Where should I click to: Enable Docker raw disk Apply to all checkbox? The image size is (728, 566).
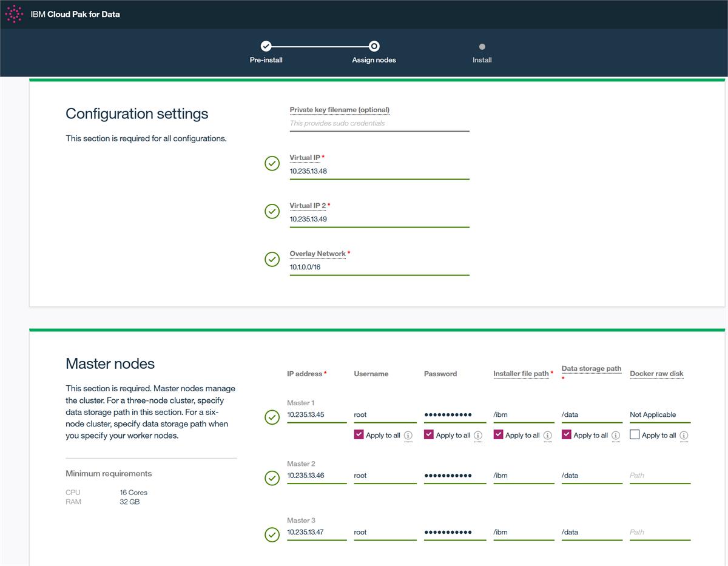[x=635, y=434]
